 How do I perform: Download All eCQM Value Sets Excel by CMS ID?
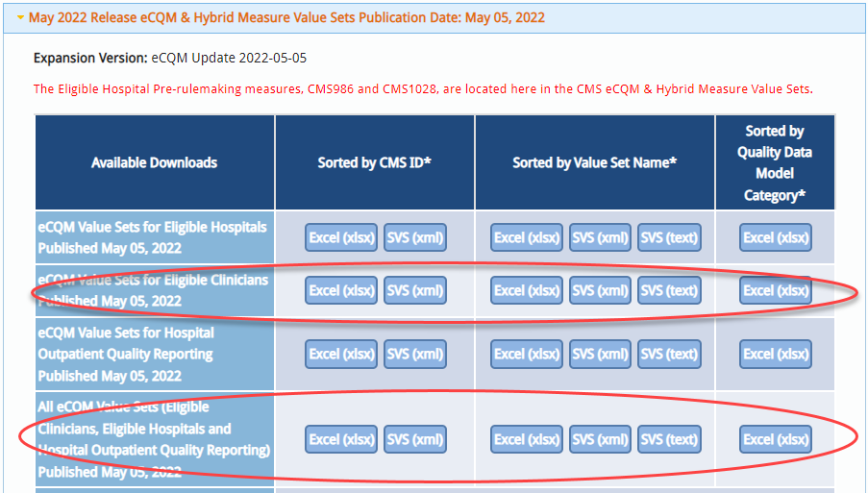341,439
